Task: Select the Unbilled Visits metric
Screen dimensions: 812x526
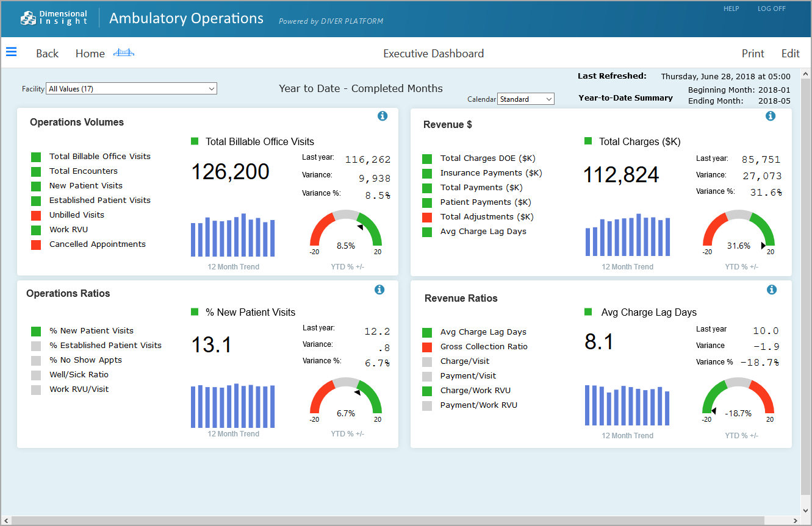Action: [x=77, y=215]
